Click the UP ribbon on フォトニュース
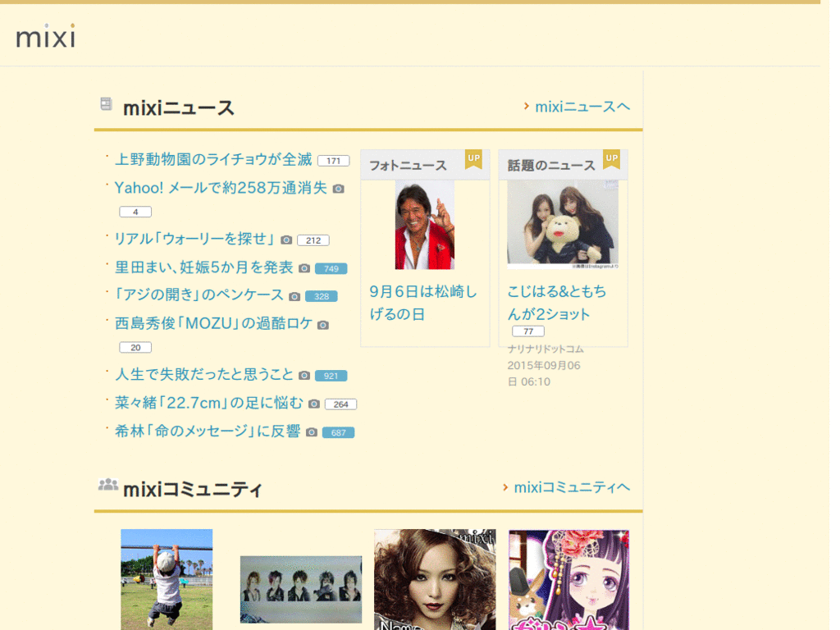The width and height of the screenshot is (840, 630). pos(473,159)
